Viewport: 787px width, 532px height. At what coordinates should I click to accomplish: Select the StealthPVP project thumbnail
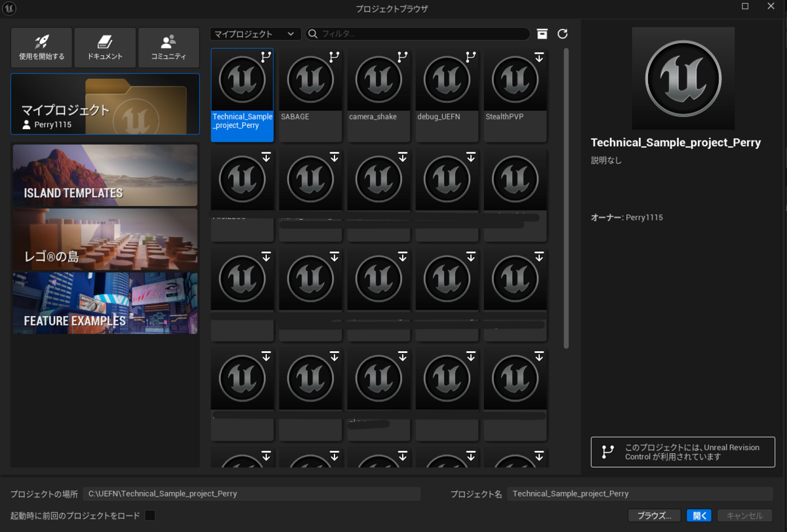pos(515,79)
